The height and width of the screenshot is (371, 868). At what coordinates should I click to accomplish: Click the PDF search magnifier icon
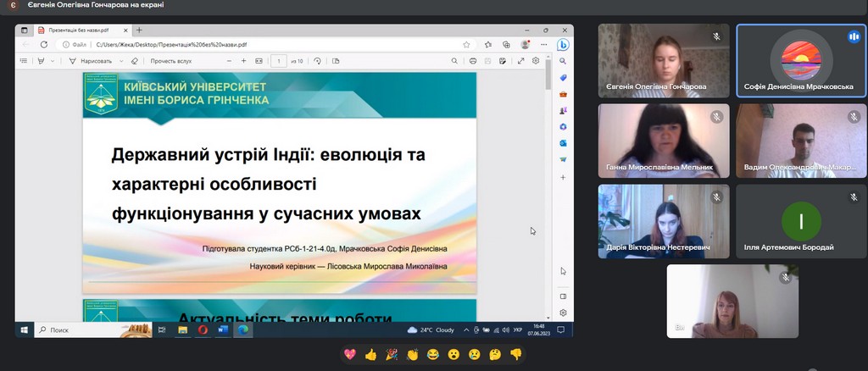click(455, 61)
